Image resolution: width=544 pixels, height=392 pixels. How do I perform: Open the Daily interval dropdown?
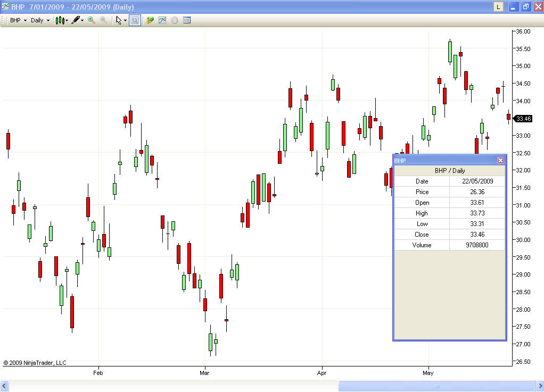tap(40, 20)
